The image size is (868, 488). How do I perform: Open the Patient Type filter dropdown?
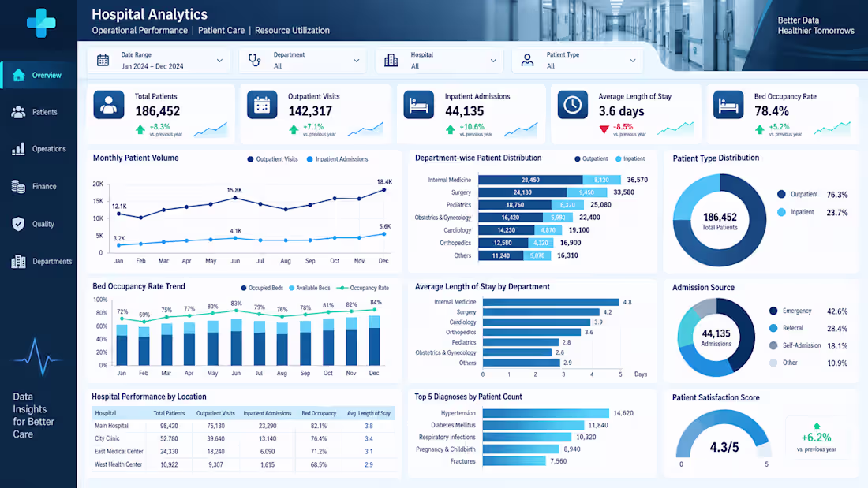[578, 61]
